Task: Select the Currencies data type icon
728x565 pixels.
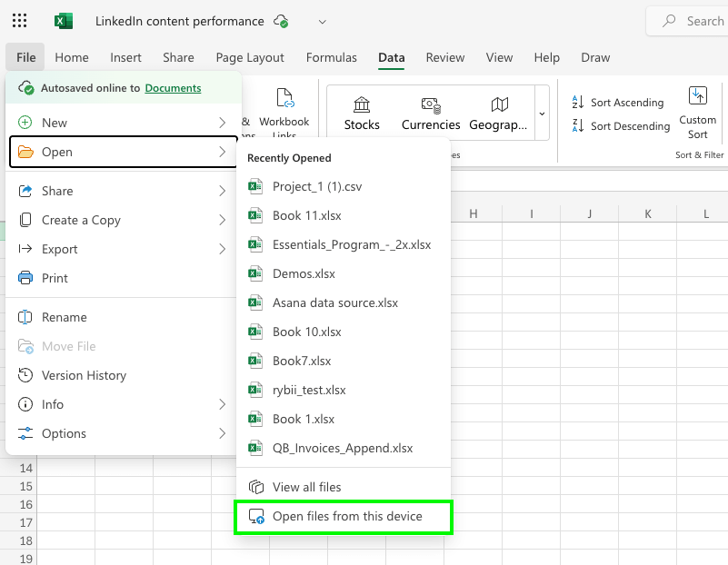Action: click(431, 105)
